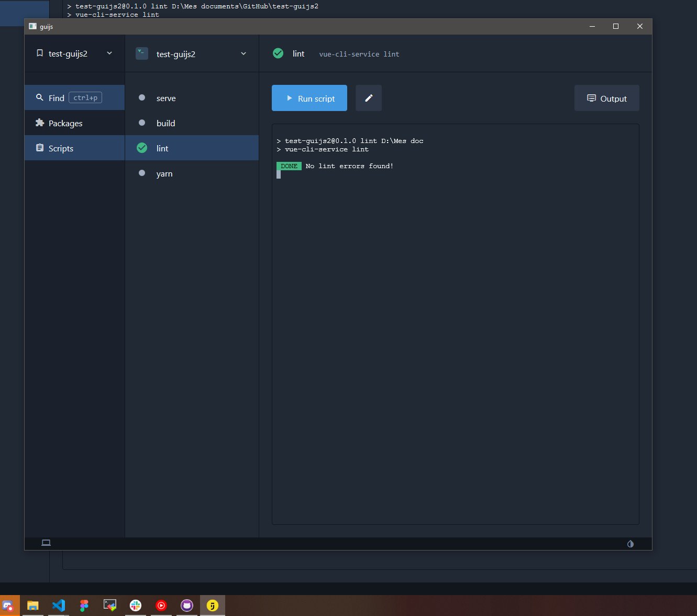Select the build script in the list
Screen dimensions: 697x616
click(x=165, y=123)
